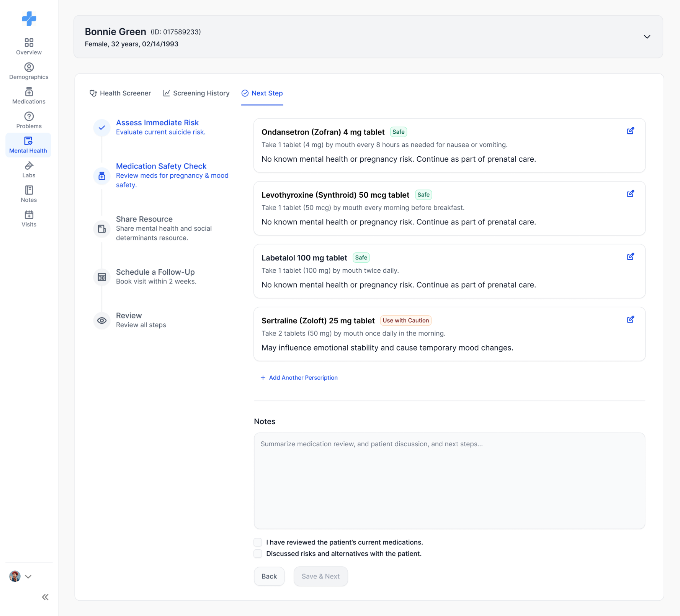Open the Visits sidebar page
The image size is (680, 616).
click(x=29, y=219)
